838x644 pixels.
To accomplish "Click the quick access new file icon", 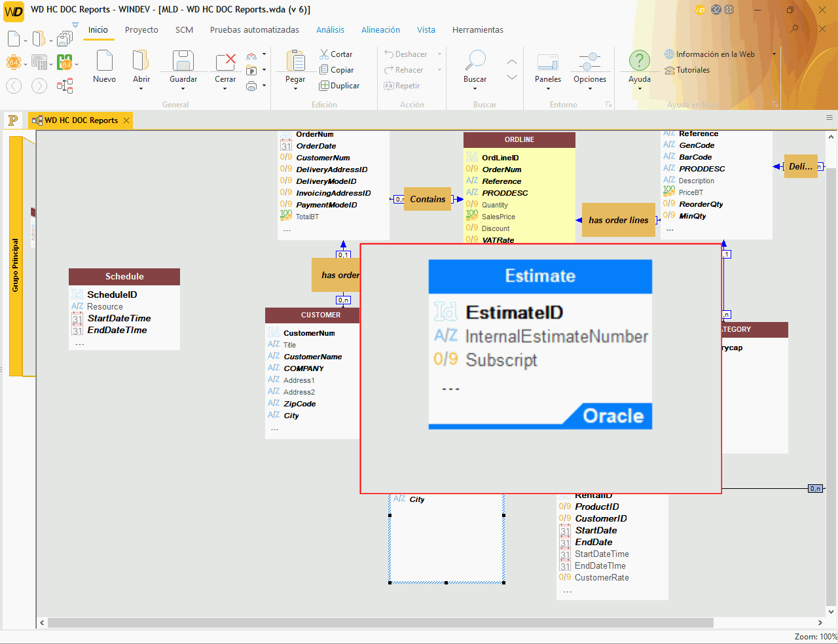I will point(14,39).
